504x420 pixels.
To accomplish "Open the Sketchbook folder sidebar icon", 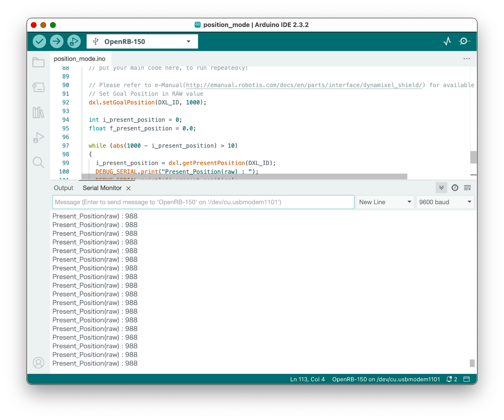I will (39, 62).
